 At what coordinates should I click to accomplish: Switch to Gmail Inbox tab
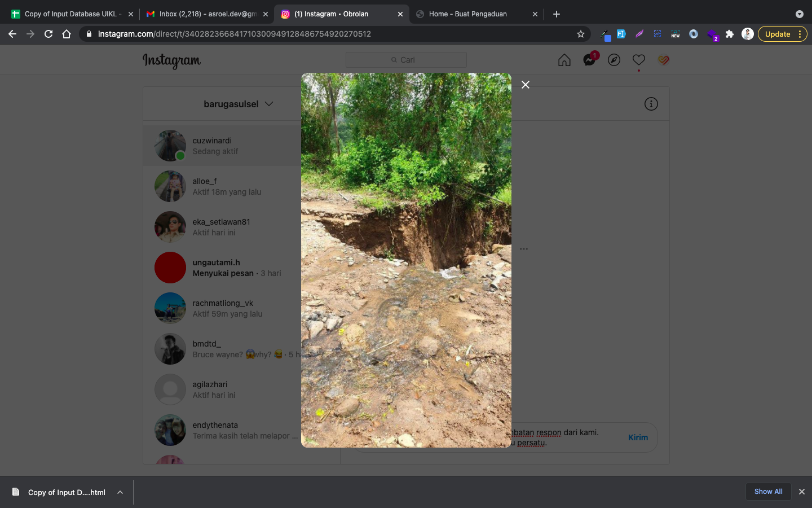point(206,14)
